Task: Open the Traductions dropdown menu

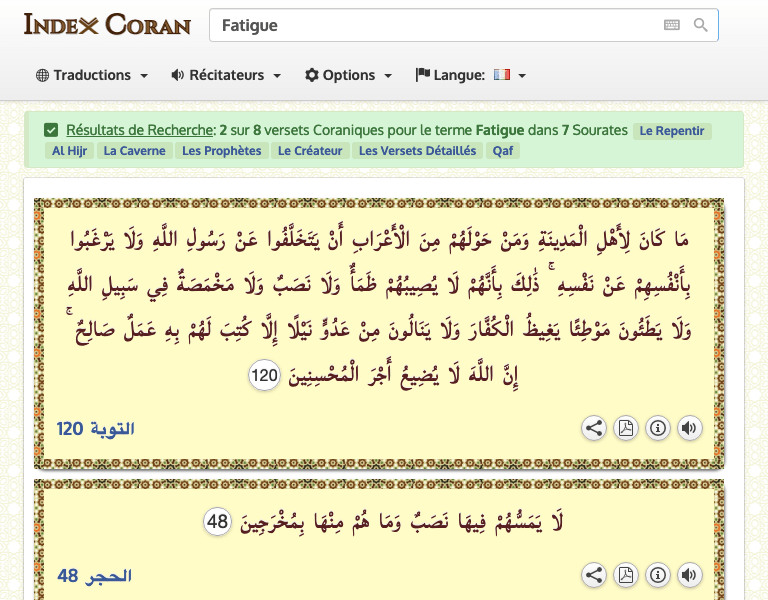Action: point(92,75)
